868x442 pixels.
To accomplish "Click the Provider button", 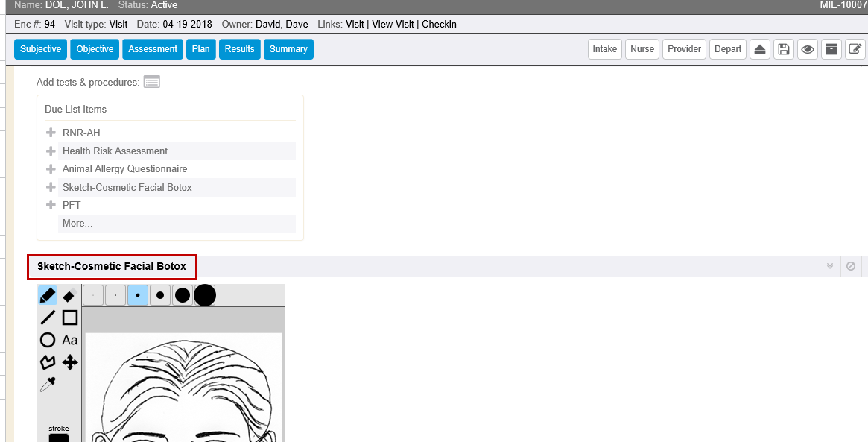I will point(684,49).
